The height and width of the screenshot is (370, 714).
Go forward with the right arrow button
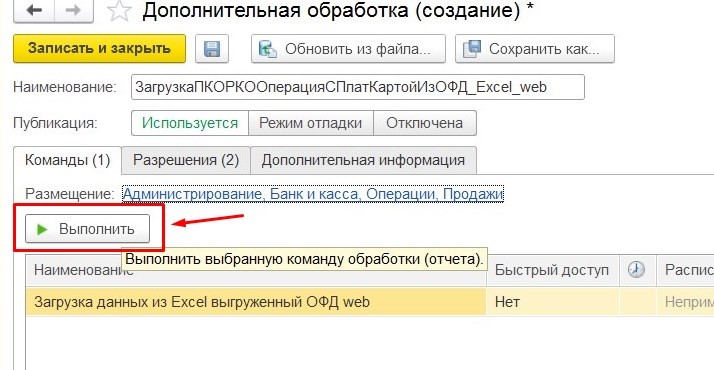(x=74, y=10)
